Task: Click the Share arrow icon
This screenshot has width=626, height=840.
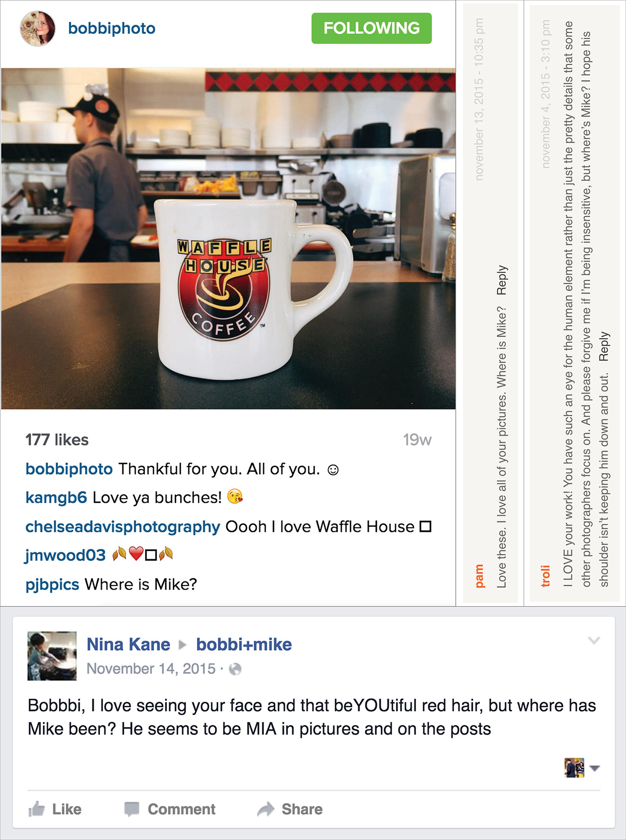Action: 266,809
